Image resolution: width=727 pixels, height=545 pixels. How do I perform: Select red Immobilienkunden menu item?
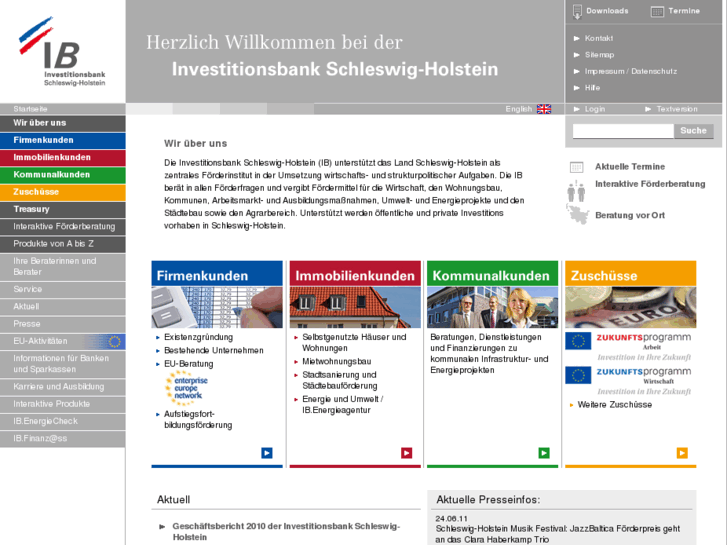(63, 157)
